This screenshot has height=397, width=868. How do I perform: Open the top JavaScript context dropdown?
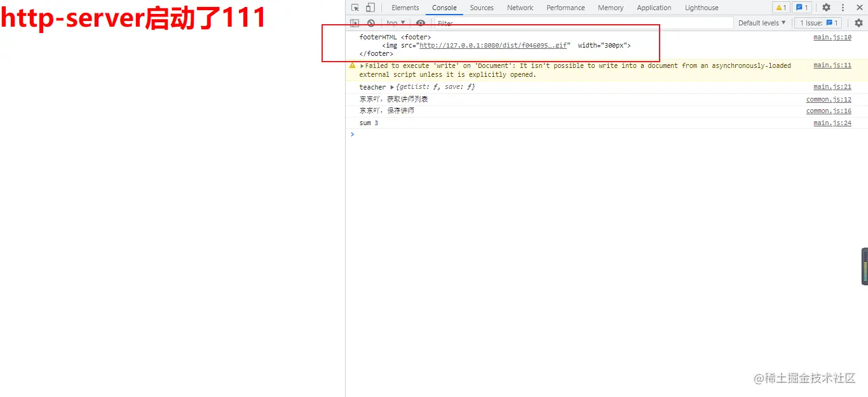pyautogui.click(x=395, y=23)
